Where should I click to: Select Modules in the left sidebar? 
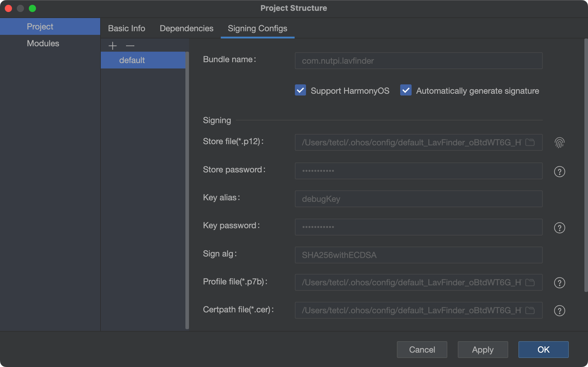(x=43, y=43)
